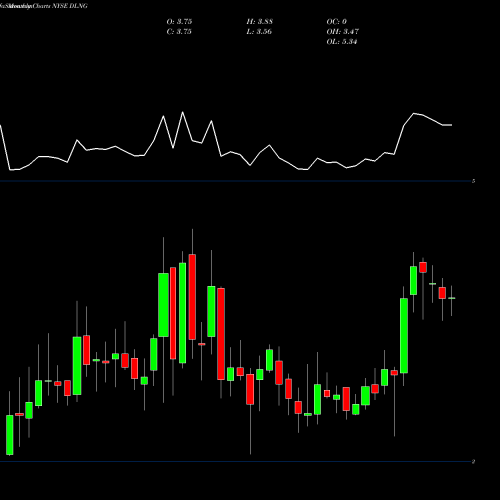The image size is (500, 500).
Task: Click the last candlestick at the chart's right end
Action: tap(452, 299)
